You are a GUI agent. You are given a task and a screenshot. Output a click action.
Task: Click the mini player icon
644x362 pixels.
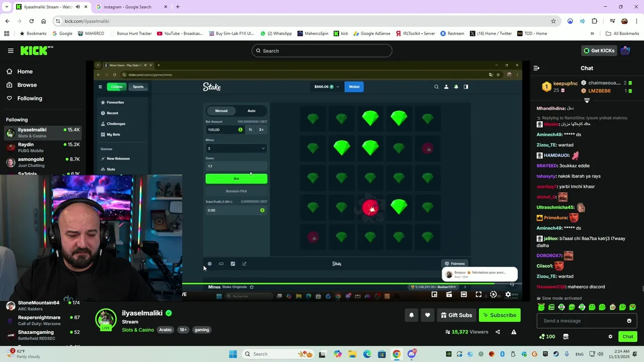tap(434, 295)
